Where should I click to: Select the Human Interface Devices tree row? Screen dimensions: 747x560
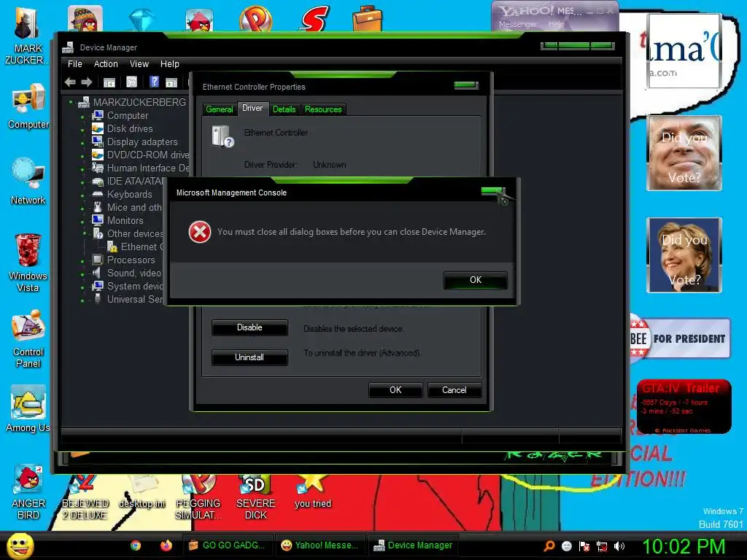[142, 168]
